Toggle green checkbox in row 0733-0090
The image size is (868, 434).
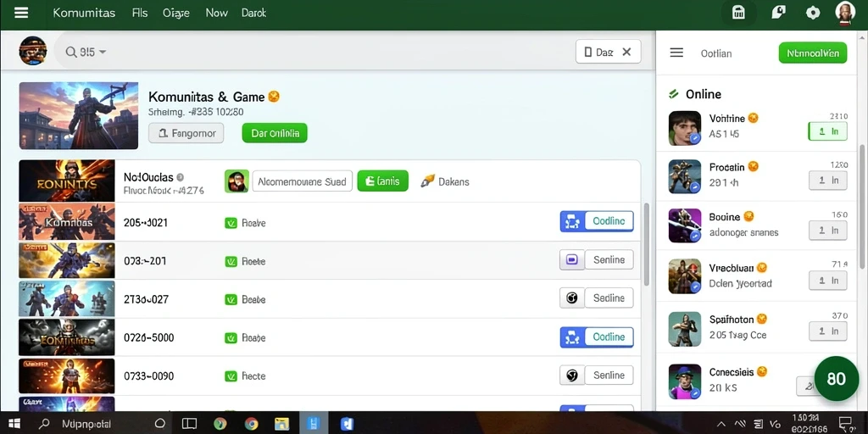click(231, 376)
